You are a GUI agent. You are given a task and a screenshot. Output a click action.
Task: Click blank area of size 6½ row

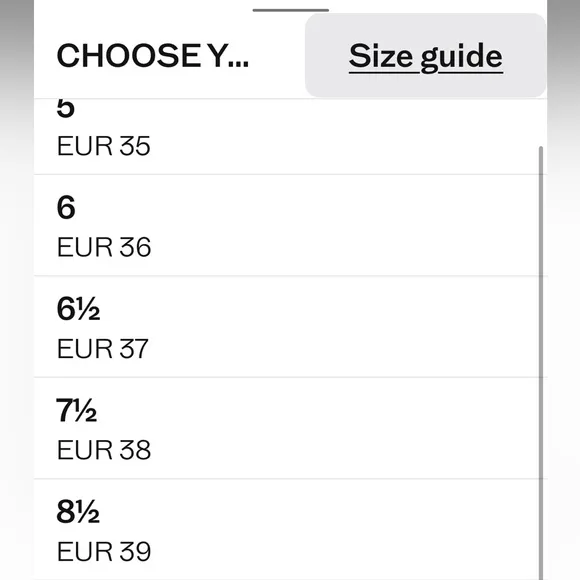(x=333, y=327)
